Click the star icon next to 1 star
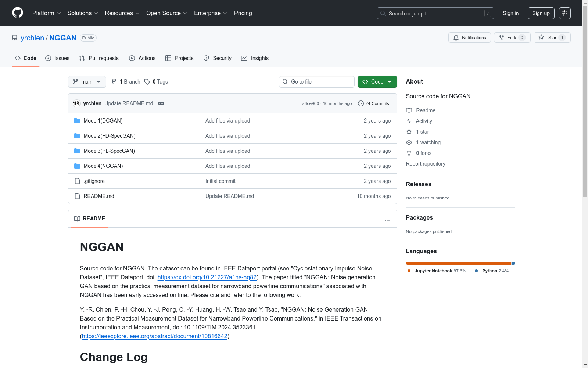Image resolution: width=588 pixels, height=368 pixels. tap(409, 132)
